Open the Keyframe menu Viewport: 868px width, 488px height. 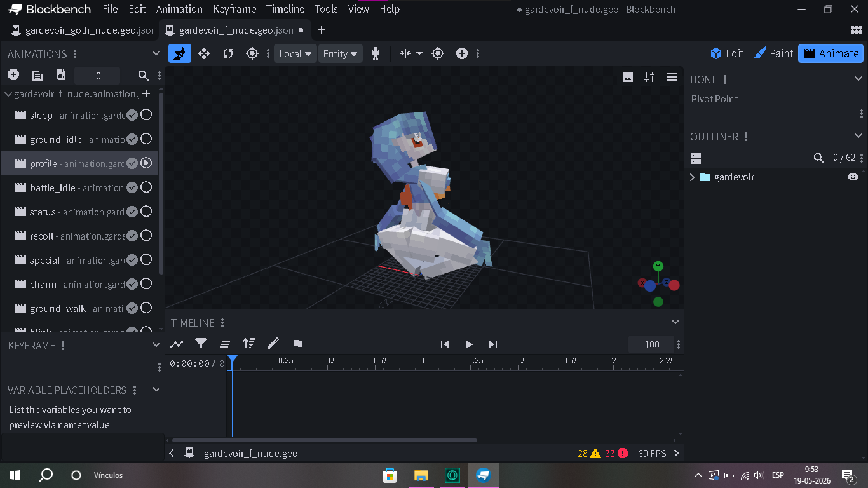(x=234, y=9)
